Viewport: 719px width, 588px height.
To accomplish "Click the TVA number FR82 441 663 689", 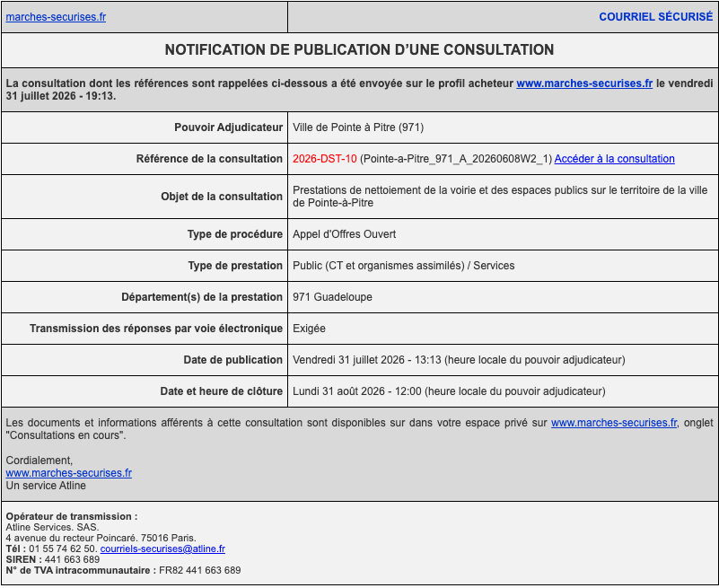I will click(x=200, y=571).
